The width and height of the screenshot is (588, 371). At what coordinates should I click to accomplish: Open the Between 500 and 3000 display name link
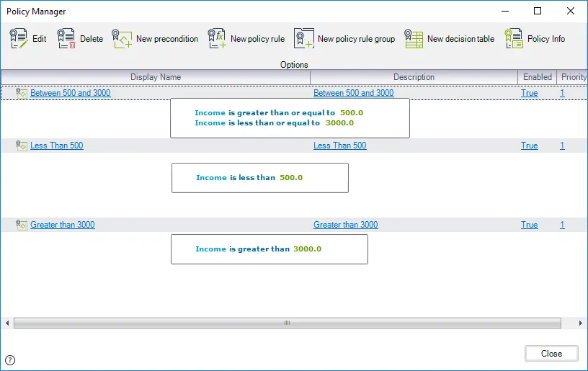click(x=71, y=93)
